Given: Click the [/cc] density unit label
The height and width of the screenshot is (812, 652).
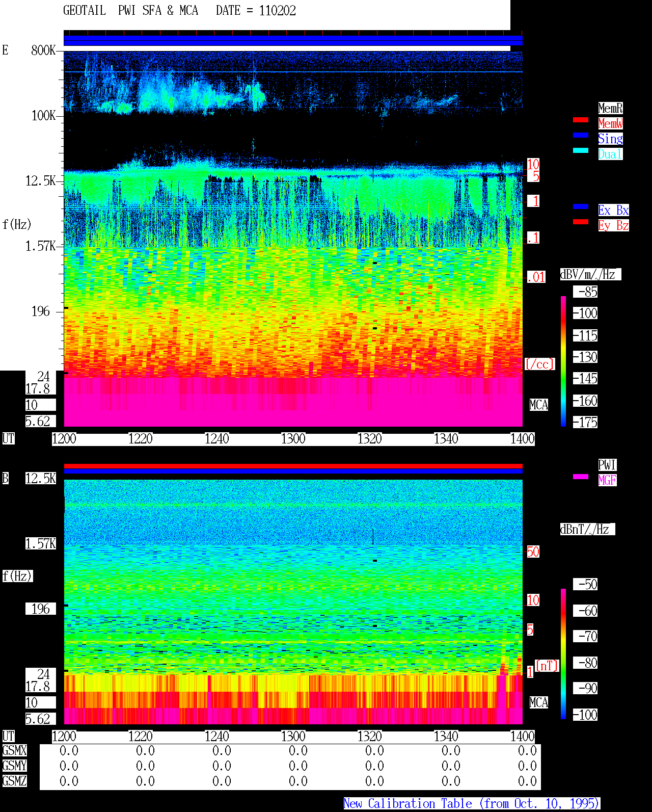Looking at the screenshot, I should [x=539, y=364].
